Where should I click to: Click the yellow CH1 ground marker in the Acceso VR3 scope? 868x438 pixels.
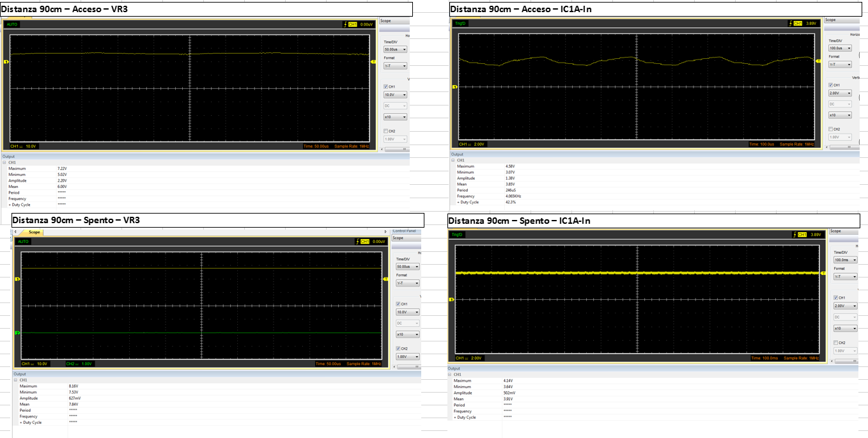pos(7,62)
